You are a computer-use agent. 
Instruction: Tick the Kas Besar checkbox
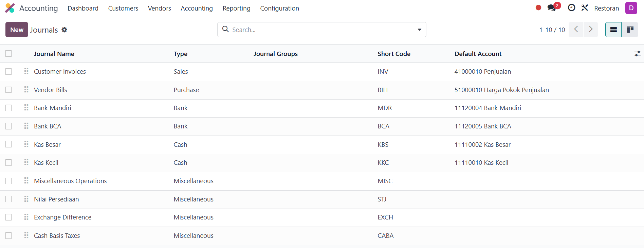pos(8,144)
